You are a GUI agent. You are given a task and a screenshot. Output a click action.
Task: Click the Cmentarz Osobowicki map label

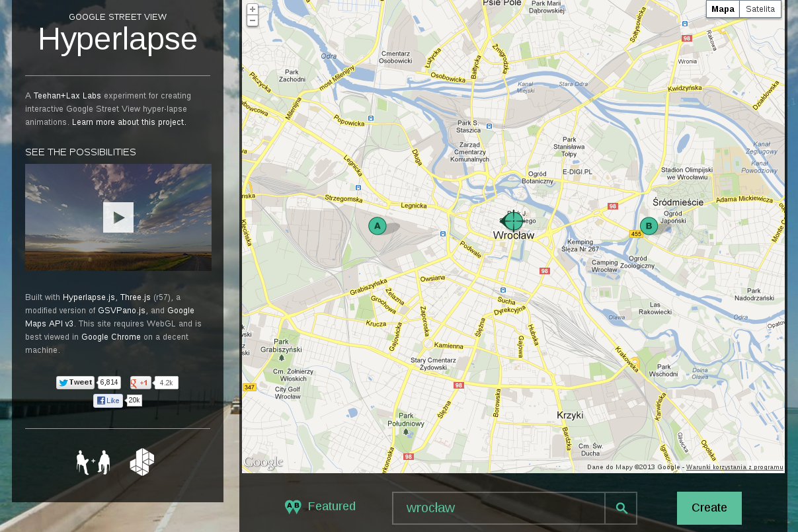point(396,57)
